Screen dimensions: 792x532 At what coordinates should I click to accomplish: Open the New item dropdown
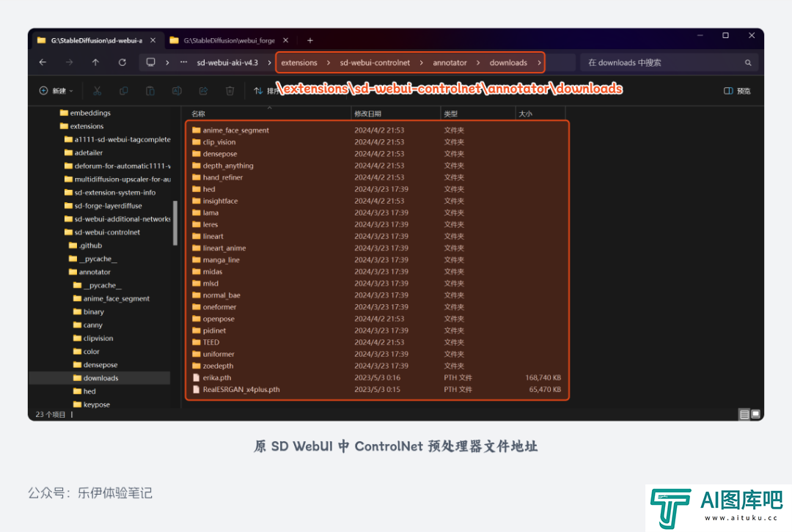coord(56,91)
